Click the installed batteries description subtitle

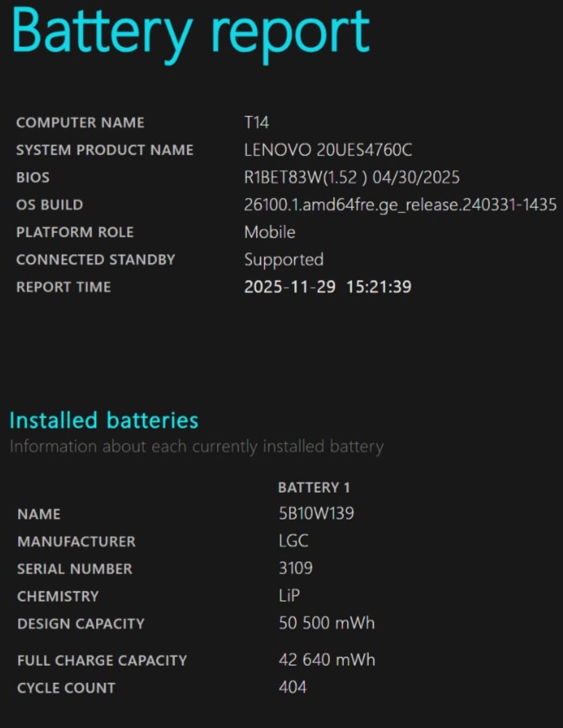tap(196, 447)
